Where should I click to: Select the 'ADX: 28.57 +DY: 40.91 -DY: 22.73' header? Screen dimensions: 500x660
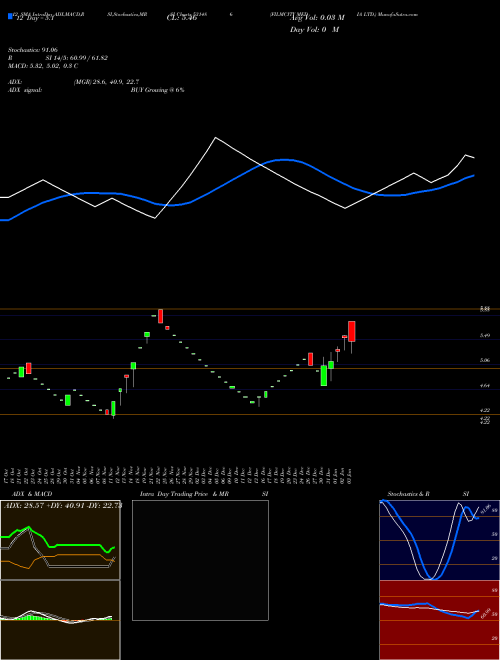[x=63, y=505]
